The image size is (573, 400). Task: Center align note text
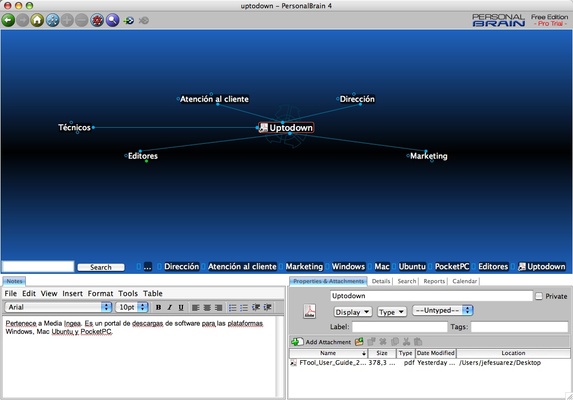tap(207, 308)
